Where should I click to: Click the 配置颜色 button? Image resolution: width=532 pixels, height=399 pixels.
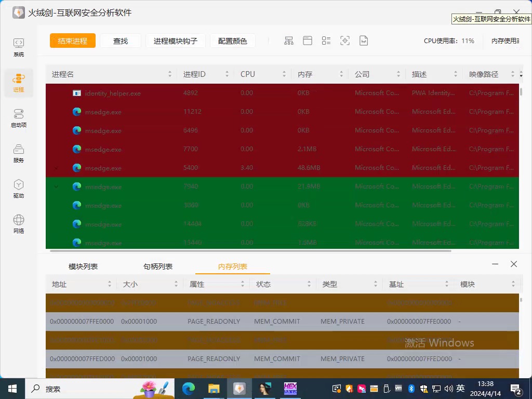[232, 41]
